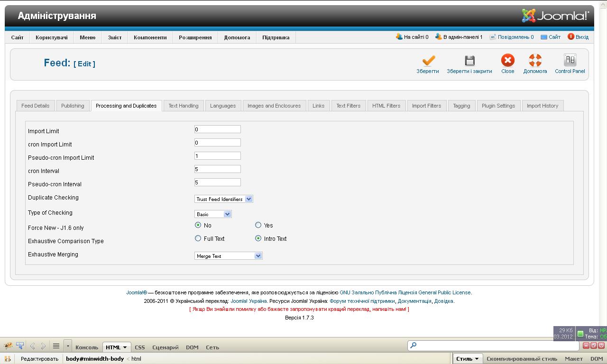The image size is (607, 364).
Task: Click the Save (Зберегти) checkmark icon
Action: click(428, 61)
